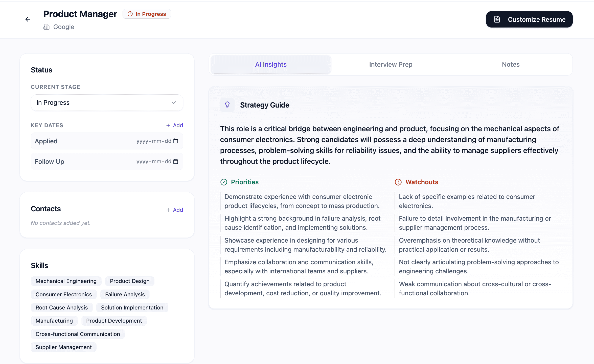Add a new key date
The height and width of the screenshot is (364, 594).
[174, 125]
